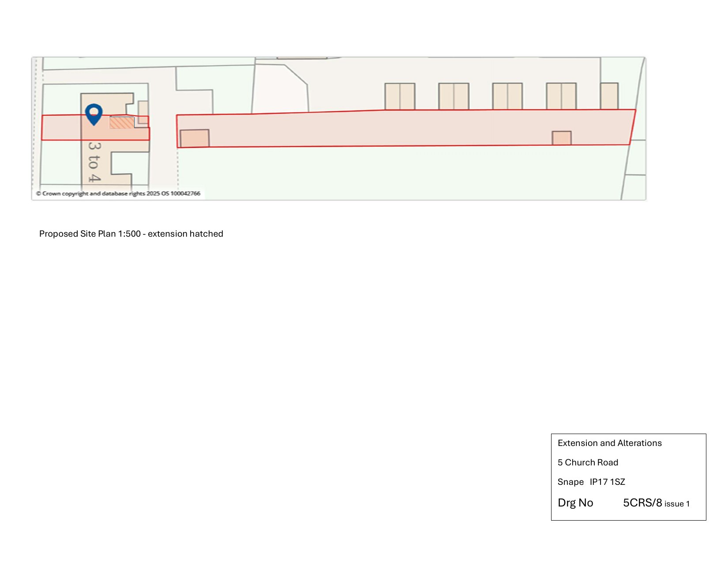
Task: Select the Proposed Site Plan 1:500 caption
Action: 131,234
